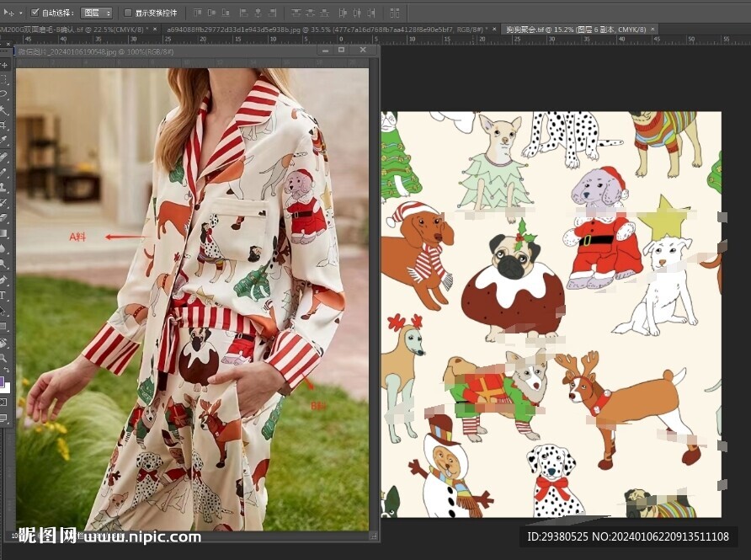Screen dimensions: 751x560
Task: Enable the 显示变换控件 checkbox
Action: (x=128, y=13)
